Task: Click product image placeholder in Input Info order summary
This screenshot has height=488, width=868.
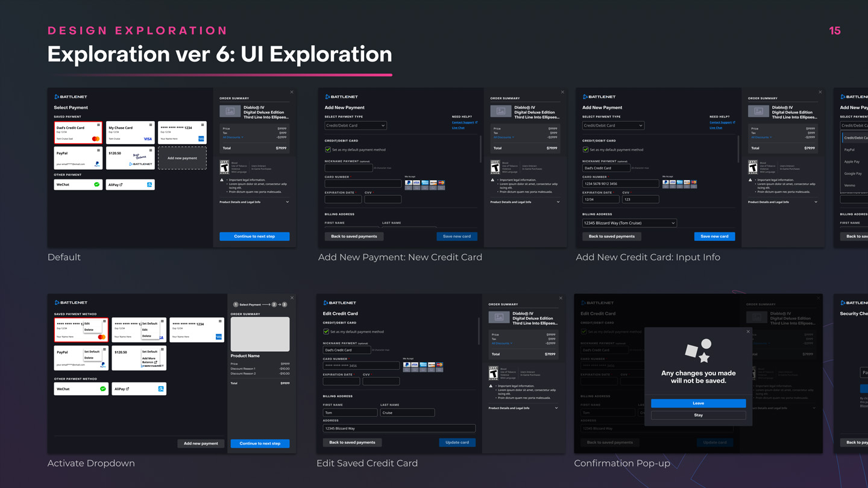Action: click(x=758, y=111)
